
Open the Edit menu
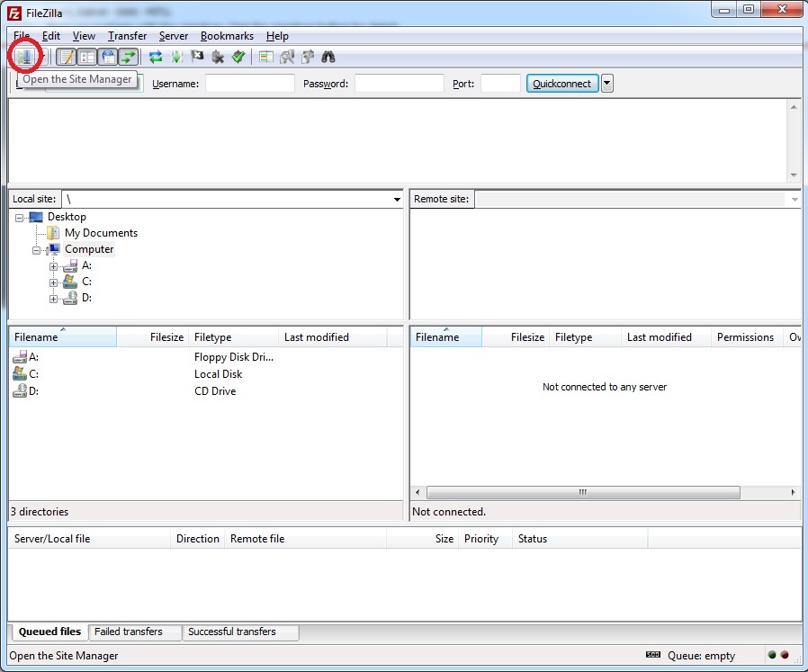(51, 36)
